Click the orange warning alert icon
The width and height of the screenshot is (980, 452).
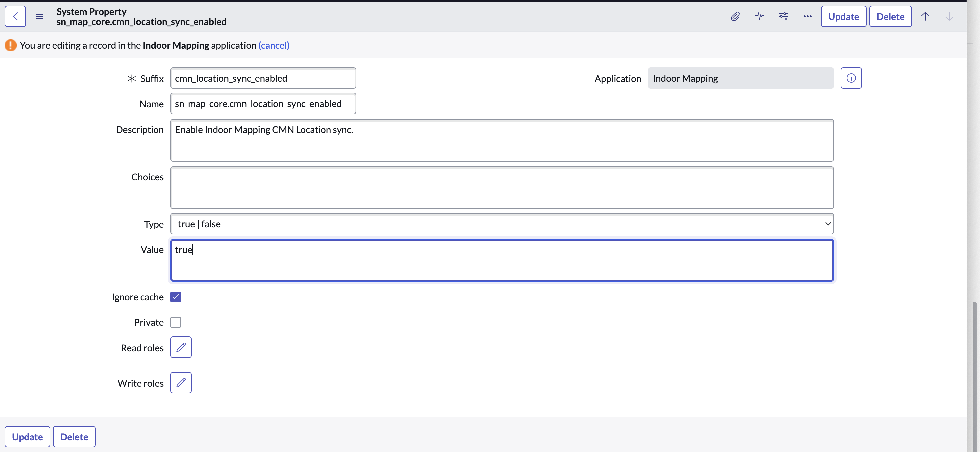tap(10, 45)
